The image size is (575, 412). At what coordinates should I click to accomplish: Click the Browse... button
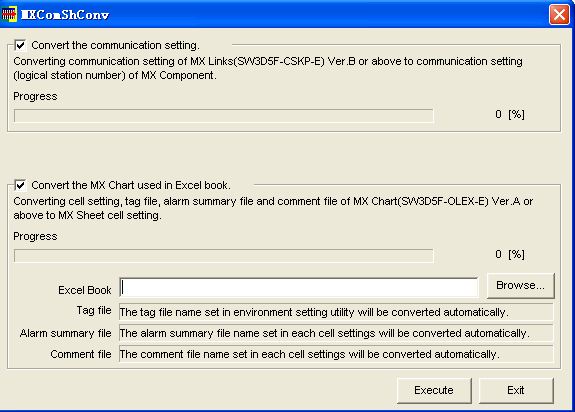tap(520, 286)
